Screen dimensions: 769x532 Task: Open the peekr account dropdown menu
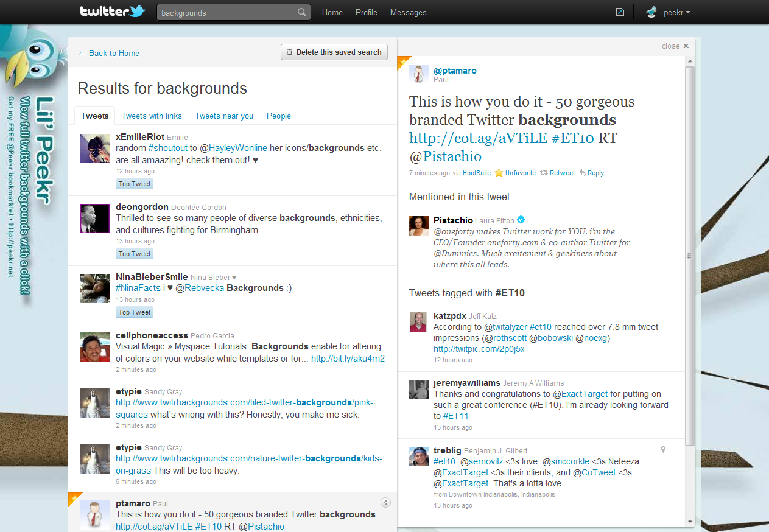tap(676, 12)
